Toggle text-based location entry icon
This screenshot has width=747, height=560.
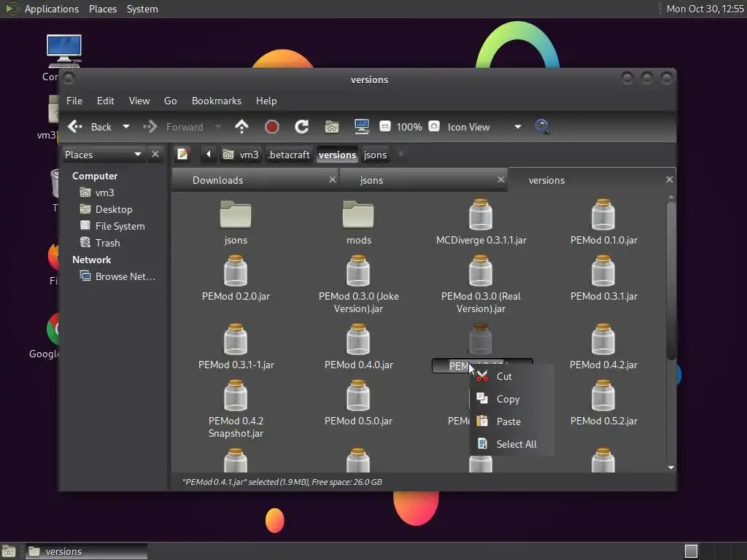click(x=183, y=155)
